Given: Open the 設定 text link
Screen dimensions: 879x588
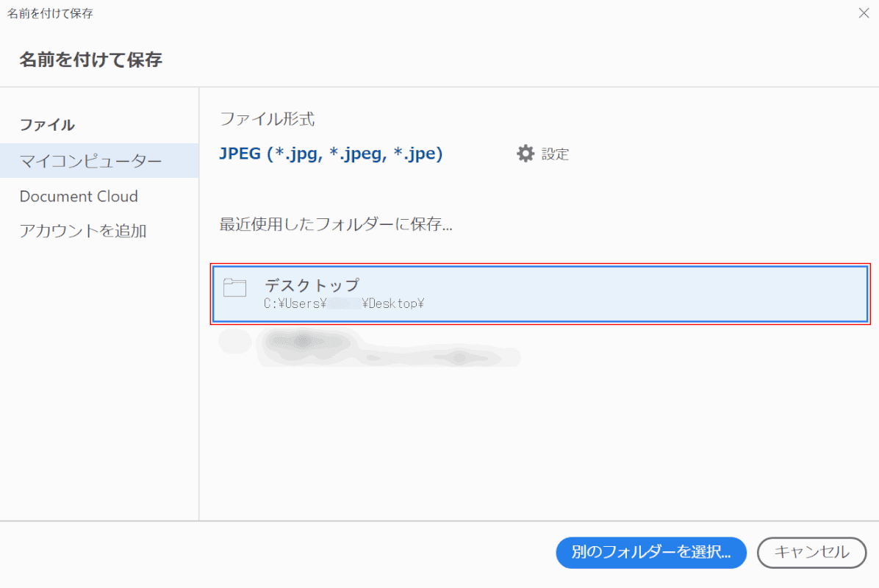Looking at the screenshot, I should click(555, 154).
